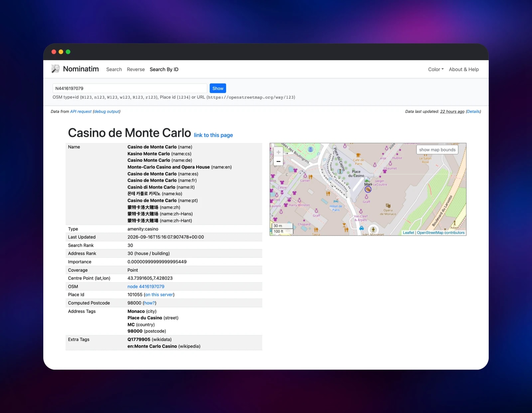Click the Café de Paris cup icon
532x413 pixels.
[358, 155]
